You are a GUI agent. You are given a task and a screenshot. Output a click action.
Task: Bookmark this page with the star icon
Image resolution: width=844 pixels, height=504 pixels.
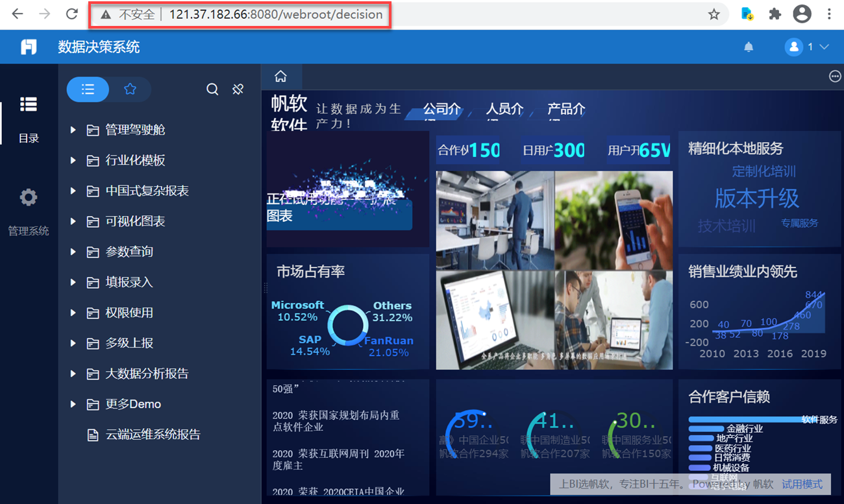pyautogui.click(x=714, y=14)
